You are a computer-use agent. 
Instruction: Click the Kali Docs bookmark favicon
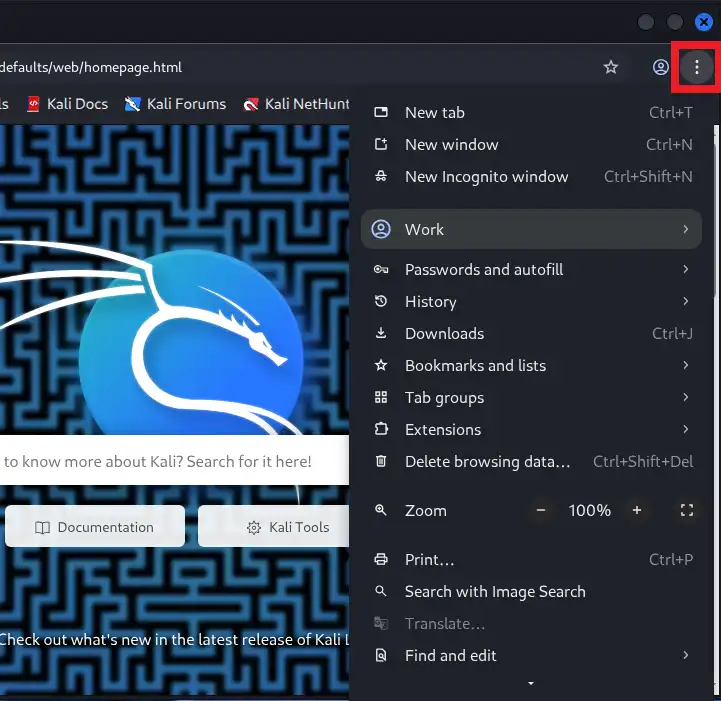pyautogui.click(x=33, y=104)
